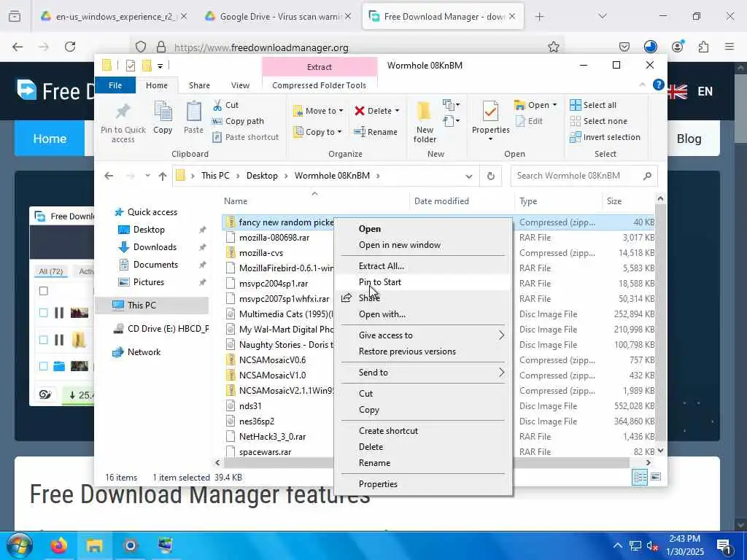
Task: Expand the Open button dropdown arrow
Action: point(554,105)
